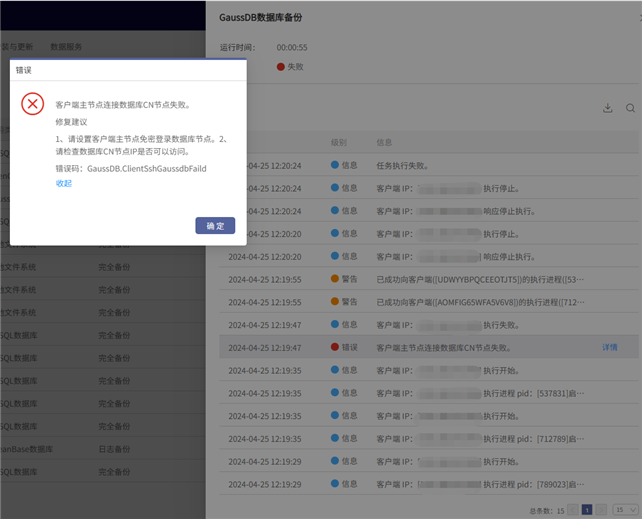Select the warning row mentioning AOMFIG65WFA5V6V8
643x521 pixels.
point(429,302)
